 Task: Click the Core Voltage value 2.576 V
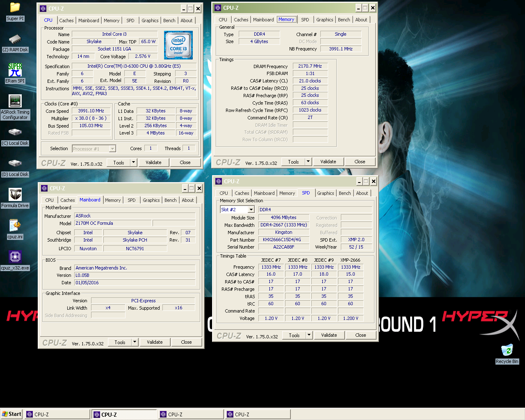click(143, 57)
